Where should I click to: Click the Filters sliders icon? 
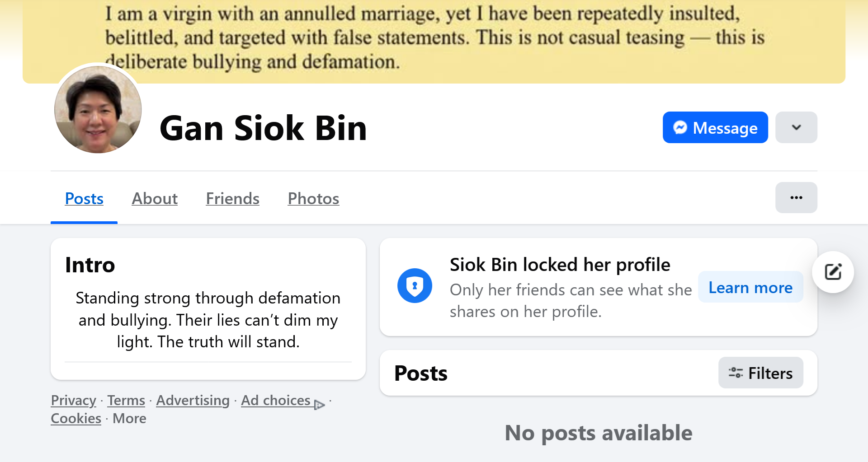(736, 373)
